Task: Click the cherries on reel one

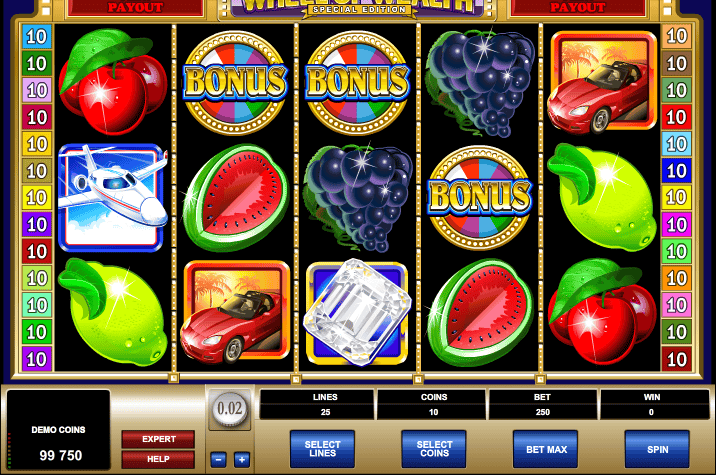Action: click(x=112, y=82)
